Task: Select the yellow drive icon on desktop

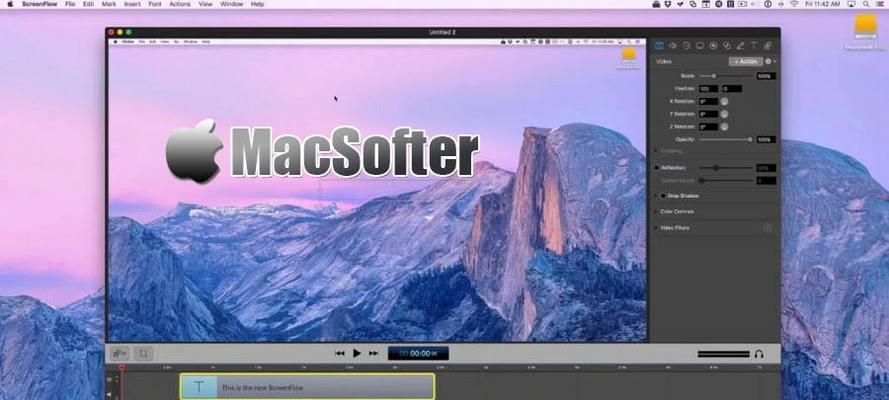Action: click(865, 27)
